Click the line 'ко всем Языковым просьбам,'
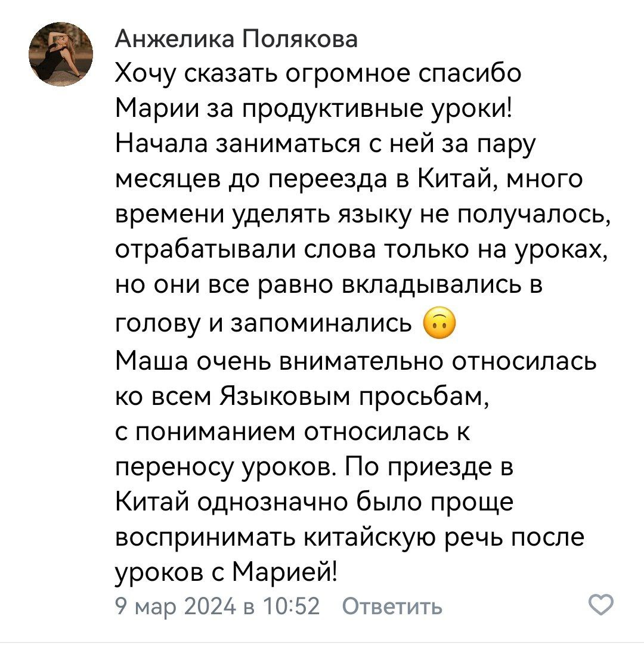Viewport: 644px width, 653px height. point(302,397)
